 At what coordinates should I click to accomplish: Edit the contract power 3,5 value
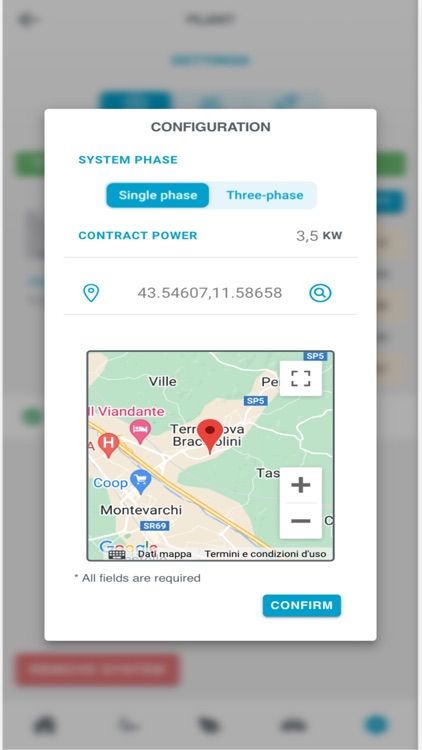pyautogui.click(x=307, y=235)
